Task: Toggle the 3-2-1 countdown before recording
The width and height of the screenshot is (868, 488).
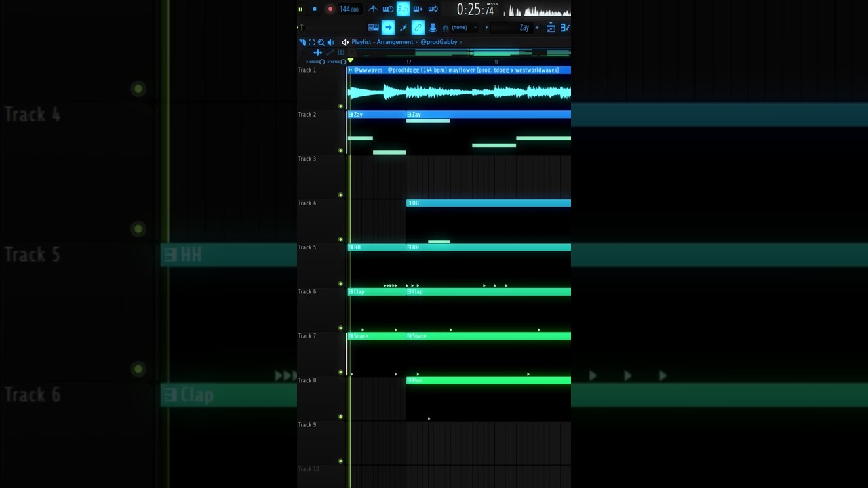Action: point(403,9)
